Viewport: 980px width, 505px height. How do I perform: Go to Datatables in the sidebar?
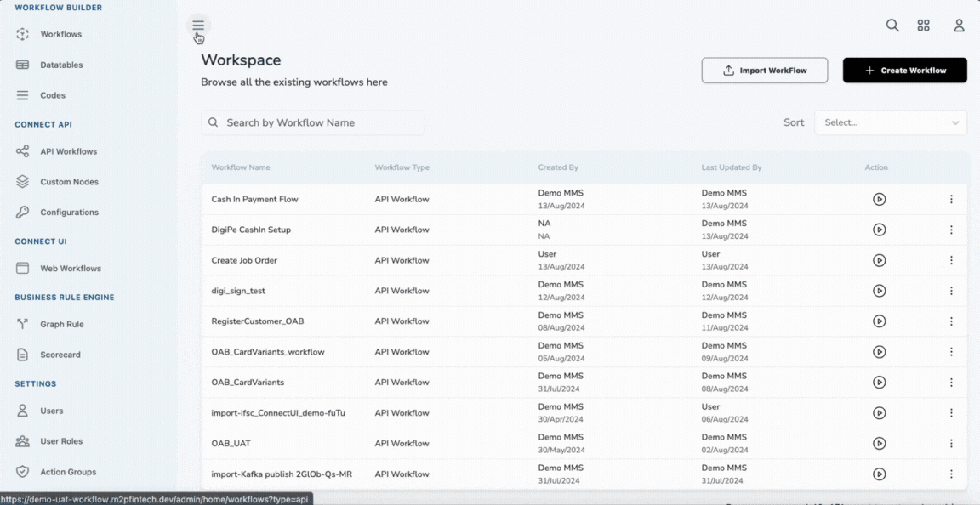pyautogui.click(x=60, y=65)
